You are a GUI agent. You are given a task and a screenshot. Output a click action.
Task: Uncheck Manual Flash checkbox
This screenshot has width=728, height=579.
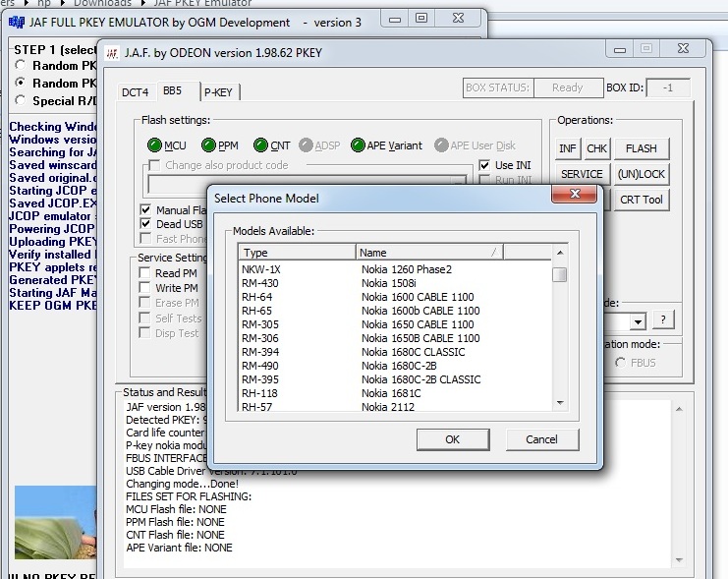[145, 209]
